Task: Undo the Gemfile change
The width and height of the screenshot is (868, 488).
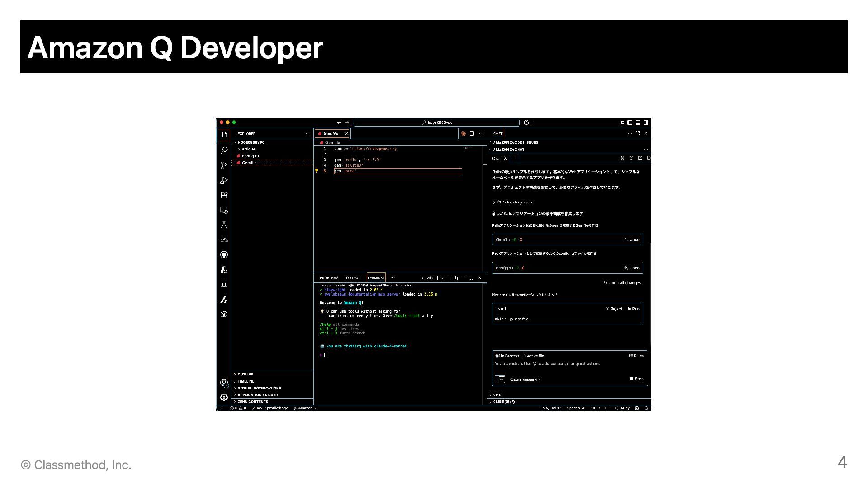Action: click(x=632, y=239)
